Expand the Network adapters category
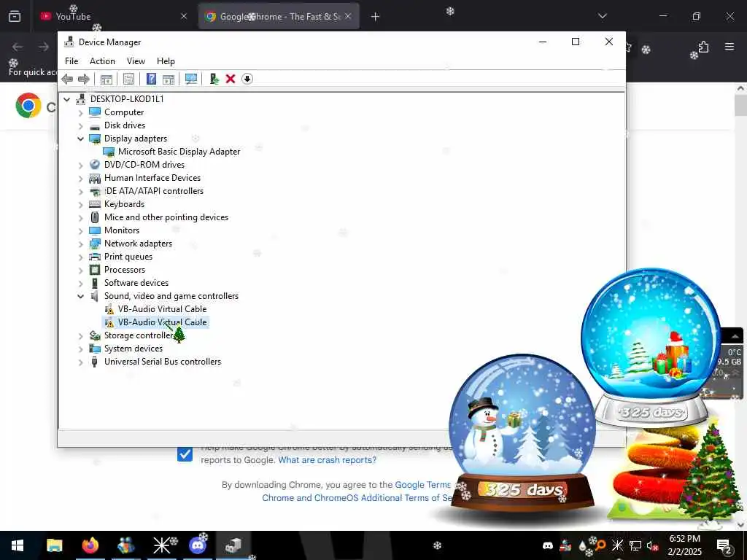This screenshot has height=560, width=747. [80, 244]
